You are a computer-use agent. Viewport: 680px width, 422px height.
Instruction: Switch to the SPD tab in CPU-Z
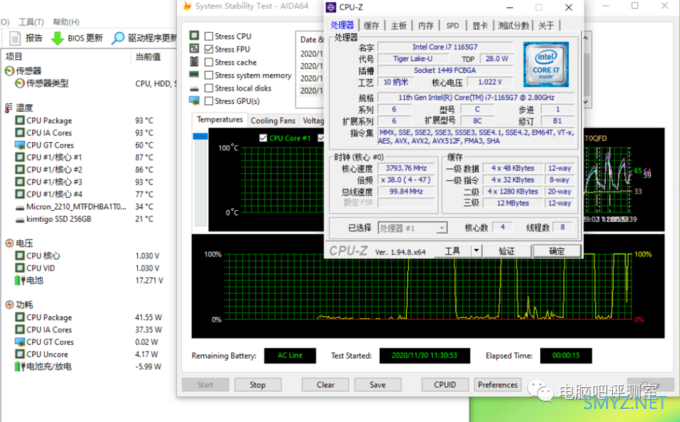[x=452, y=26]
